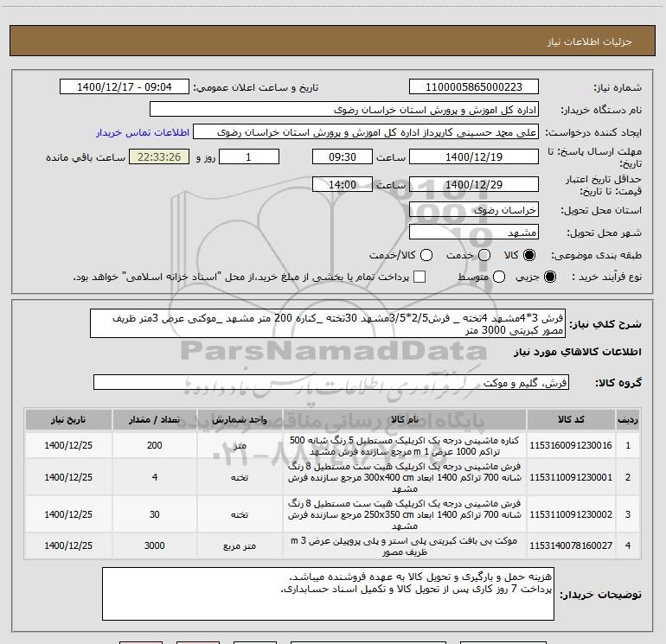
Task: Click the goods group field فرش، گلیم و موکت
Action: [x=331, y=382]
